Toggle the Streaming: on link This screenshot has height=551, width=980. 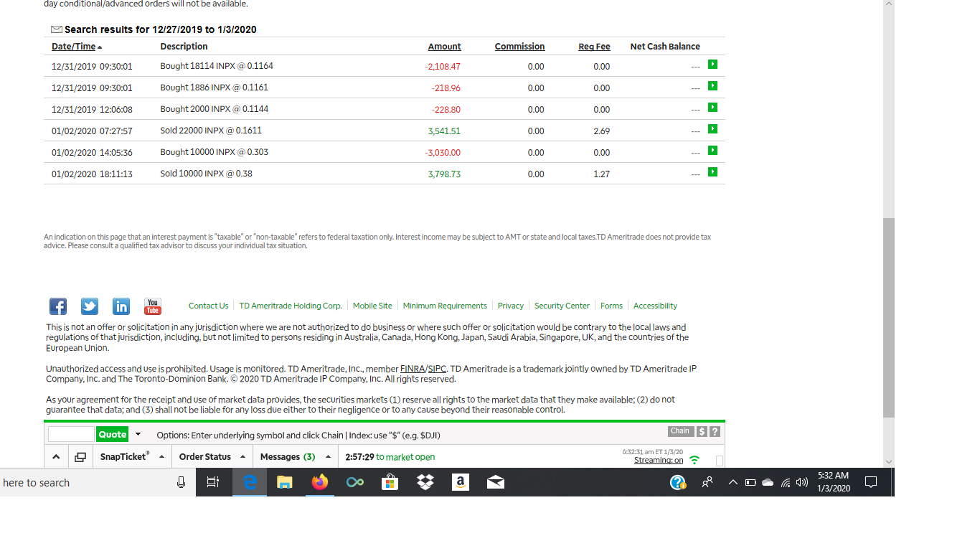click(658, 460)
